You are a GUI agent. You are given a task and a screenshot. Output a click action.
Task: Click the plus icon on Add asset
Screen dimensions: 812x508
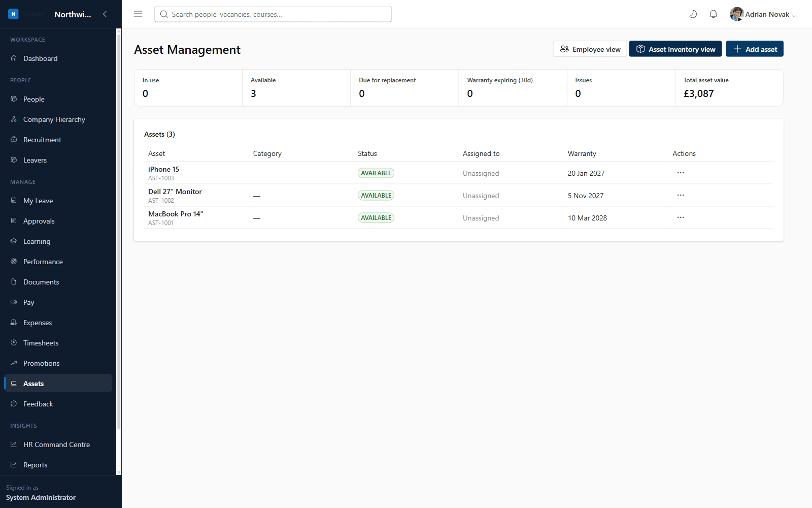(x=737, y=49)
